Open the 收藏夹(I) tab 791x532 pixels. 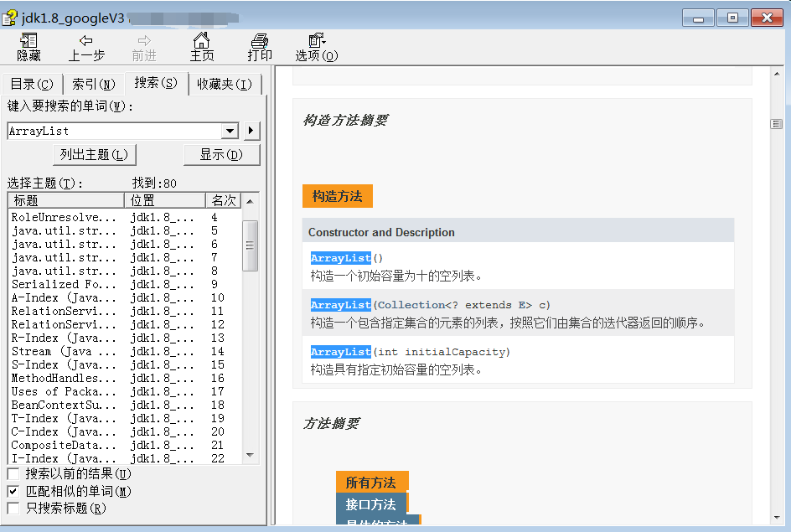pyautogui.click(x=225, y=85)
